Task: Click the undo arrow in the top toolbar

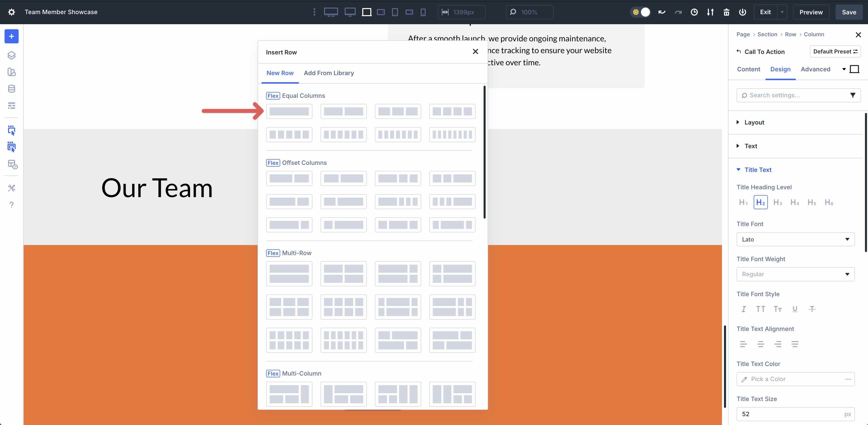Action: (661, 12)
